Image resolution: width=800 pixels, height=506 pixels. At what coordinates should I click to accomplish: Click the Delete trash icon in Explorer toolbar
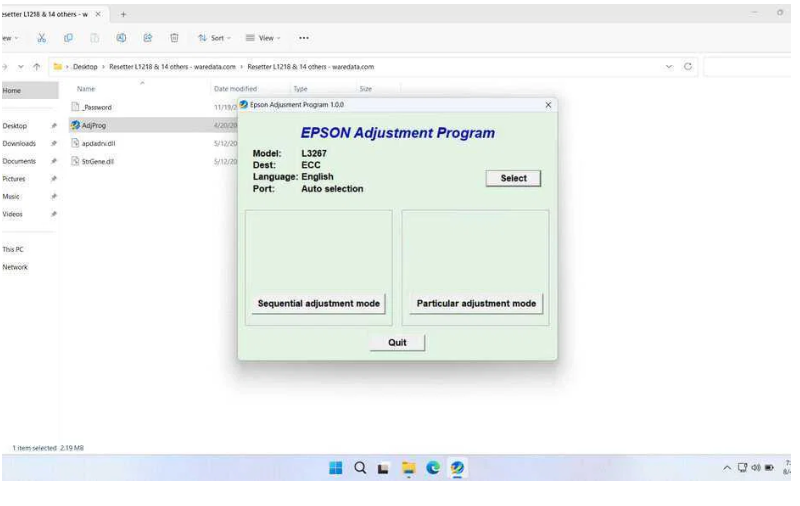(174, 38)
